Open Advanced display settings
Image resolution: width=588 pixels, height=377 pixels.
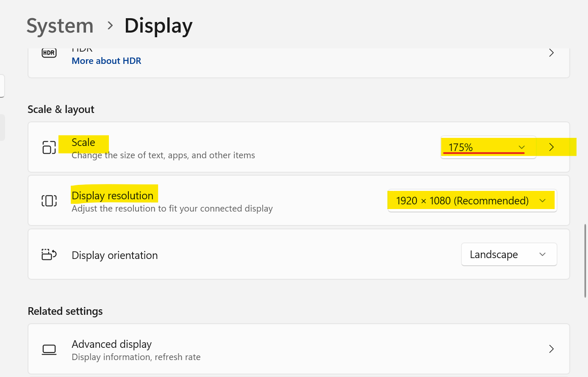click(x=551, y=349)
